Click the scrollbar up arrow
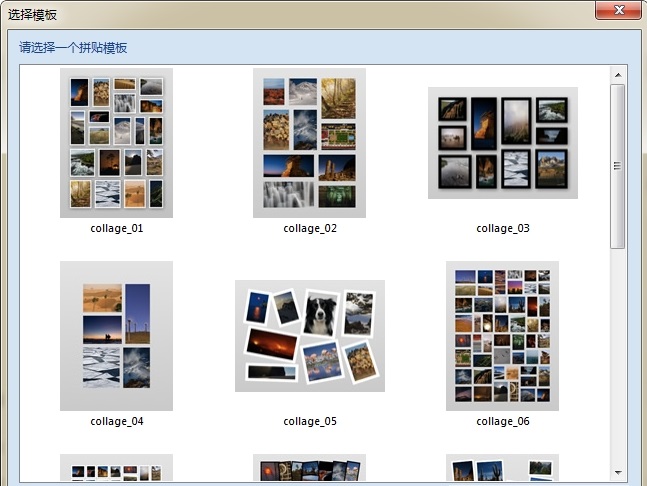The image size is (647, 486). tap(618, 75)
